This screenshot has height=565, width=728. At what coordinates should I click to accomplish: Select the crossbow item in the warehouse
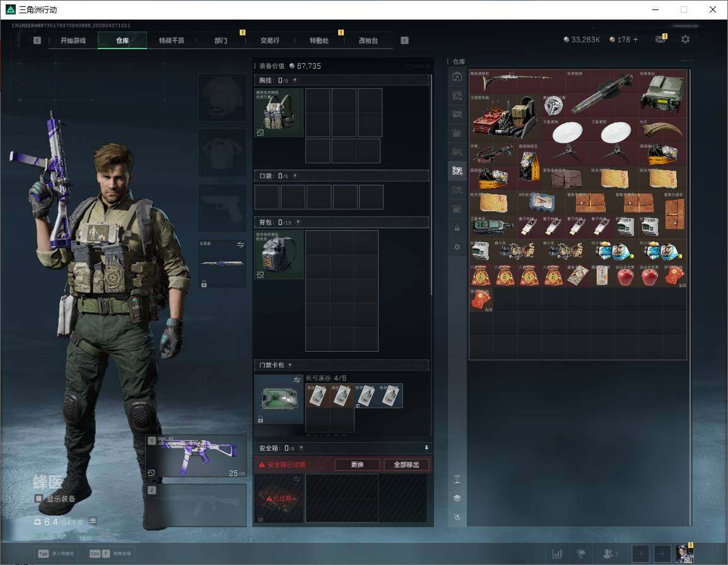[x=493, y=154]
